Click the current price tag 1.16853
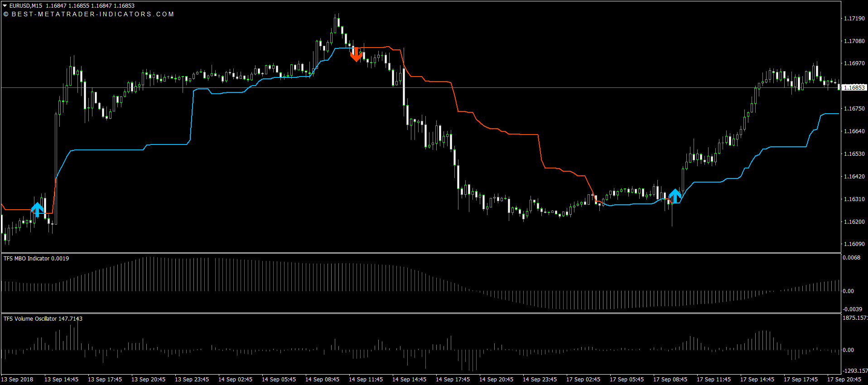868x385 pixels. tap(854, 87)
